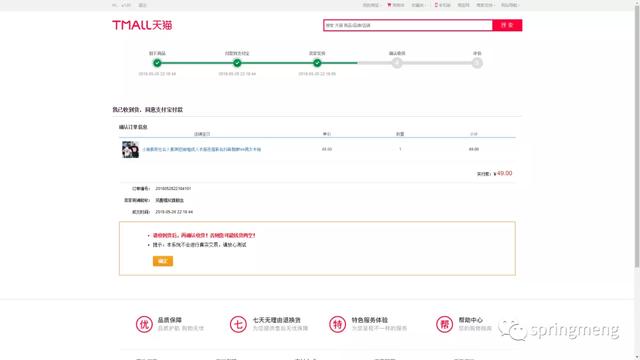Viewport: 640px width, 360px height.
Task: Click the shopping cart icon in top bar
Action: point(389,5)
